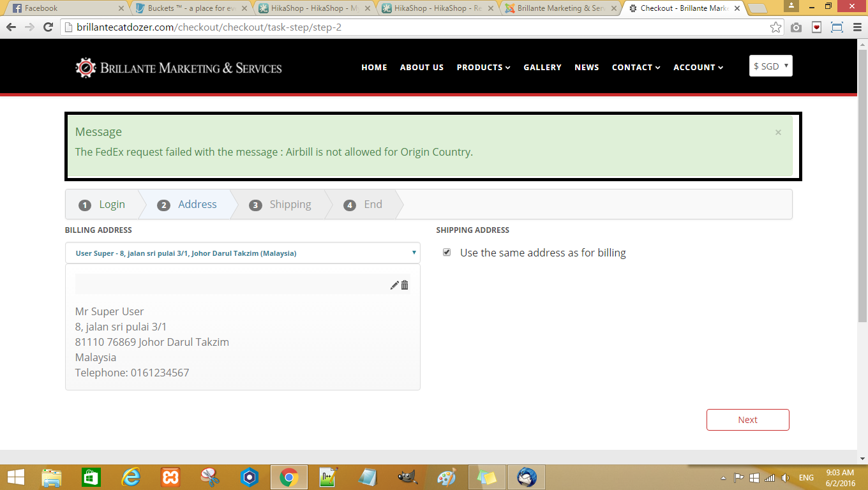Viewport: 868px width, 490px height.
Task: Close the Buckets tab
Action: point(246,8)
